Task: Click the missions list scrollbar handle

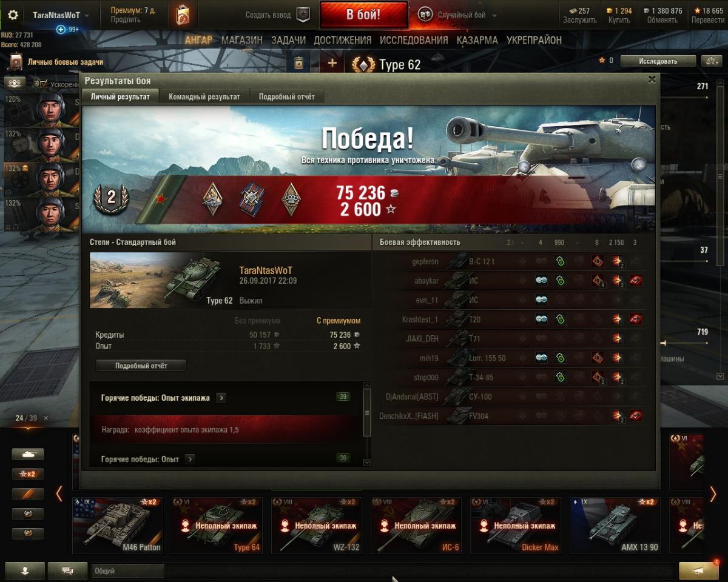Action: click(x=366, y=413)
